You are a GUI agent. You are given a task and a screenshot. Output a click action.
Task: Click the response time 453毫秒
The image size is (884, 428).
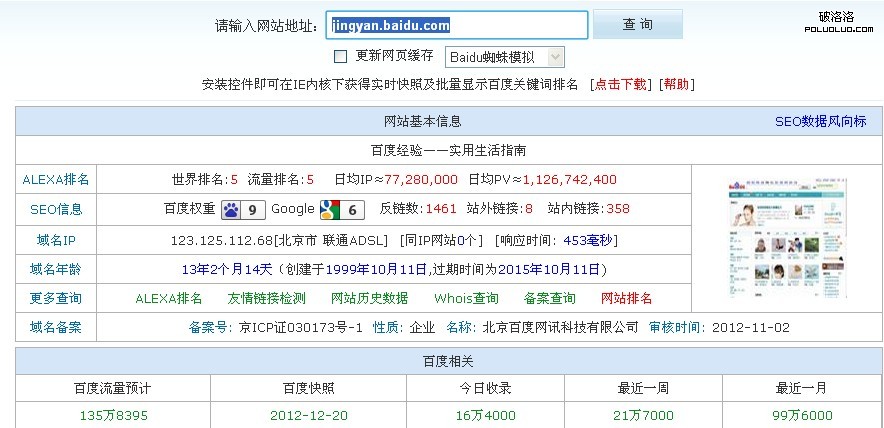coord(587,241)
